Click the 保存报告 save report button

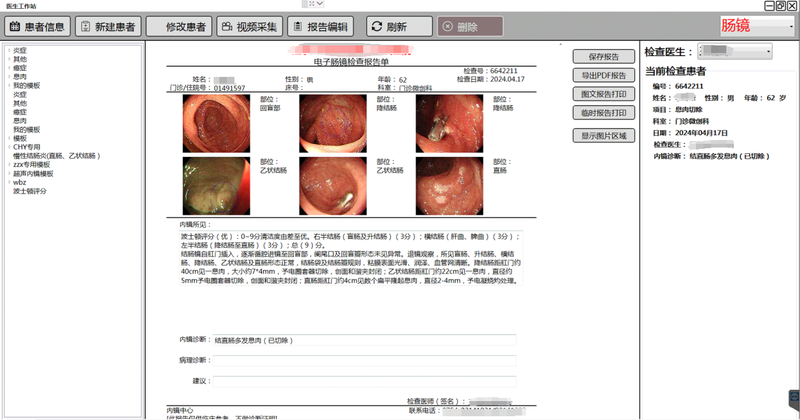[x=604, y=57]
